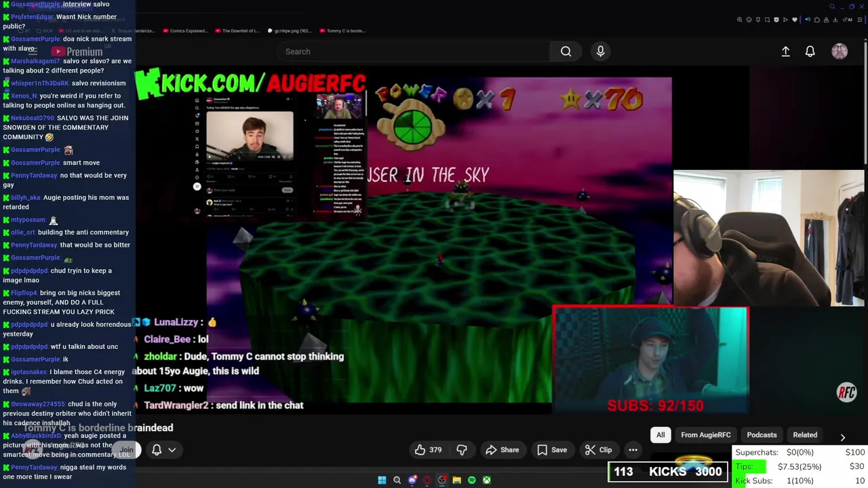
Task: Click the embedded tweet video thumbnail in the player
Action: (x=250, y=136)
